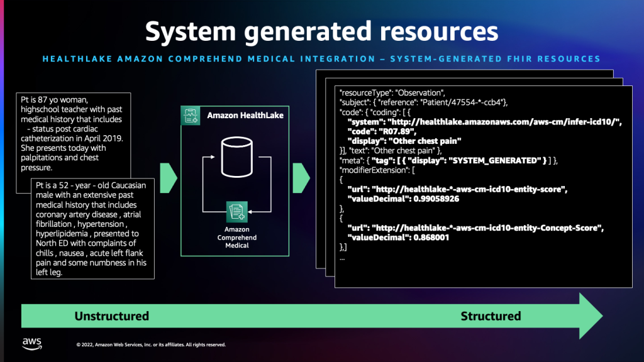
Task: Click the "Amazon Comprehend Medical" caption
Action: (237, 237)
